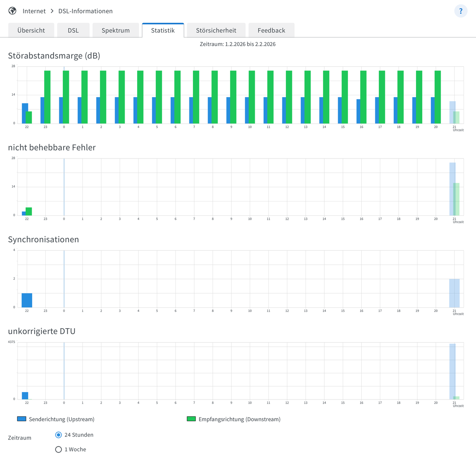Screen dimensions: 476x465
Task: Open the help question mark icon
Action: point(461,11)
